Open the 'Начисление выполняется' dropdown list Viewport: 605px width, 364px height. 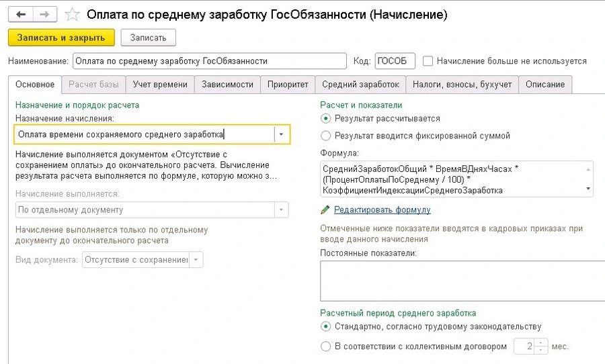coord(280,210)
